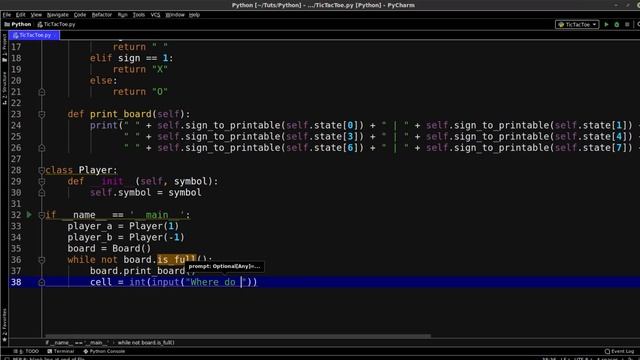Open the Help menu
This screenshot has height=360, width=640.
click(194, 15)
